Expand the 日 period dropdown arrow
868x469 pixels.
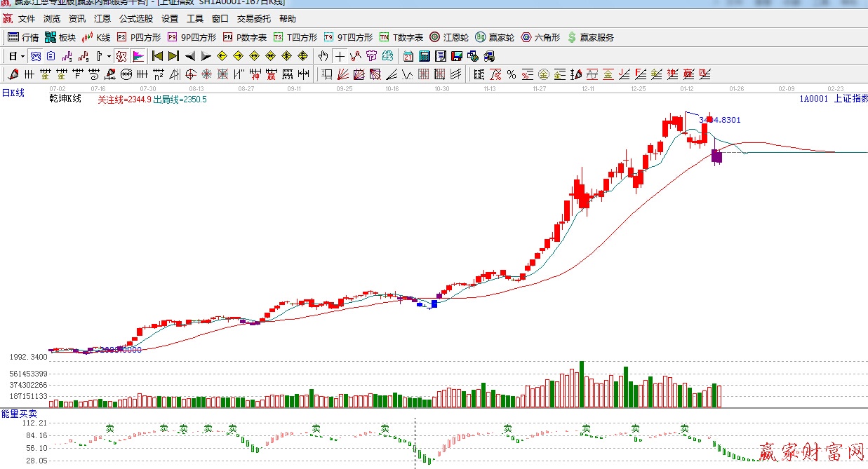[22, 56]
